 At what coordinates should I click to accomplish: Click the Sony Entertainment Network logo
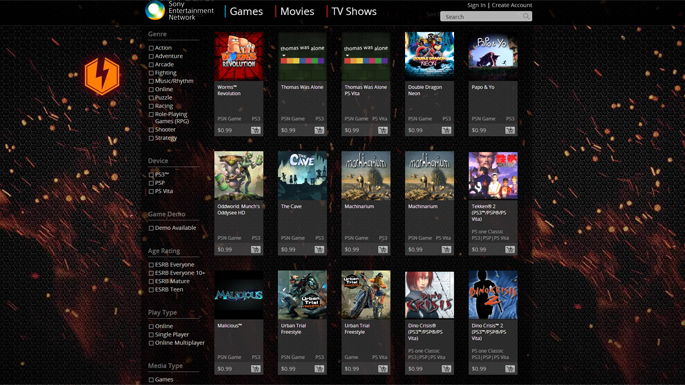pos(155,11)
